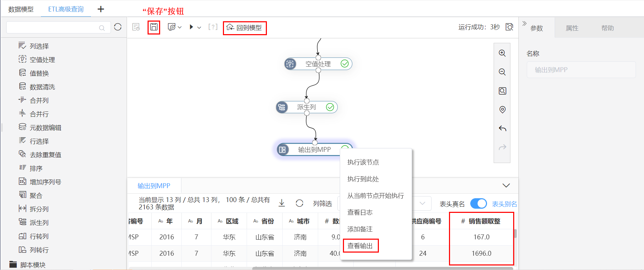Open the settings gear dropdown in toolbar
The width and height of the screenshot is (644, 270).
[x=175, y=27]
